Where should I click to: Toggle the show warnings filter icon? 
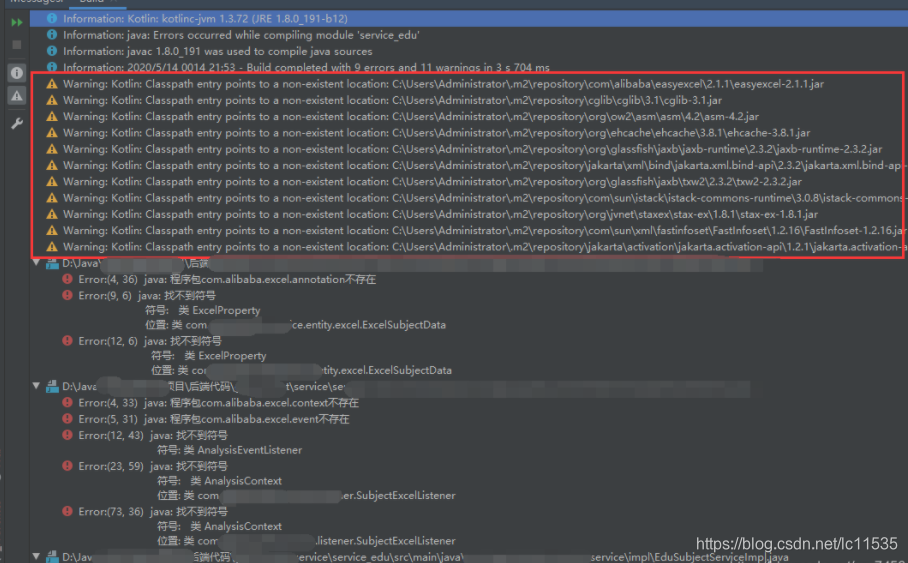(x=17, y=96)
